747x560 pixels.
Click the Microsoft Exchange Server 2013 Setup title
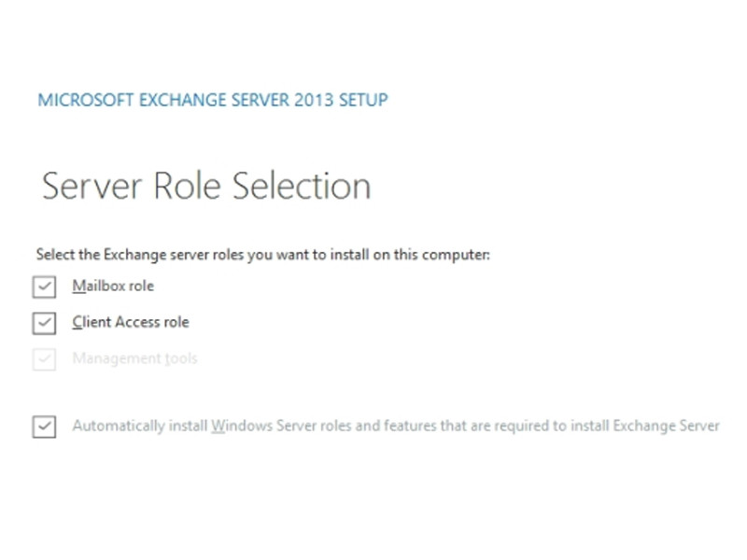click(x=213, y=100)
